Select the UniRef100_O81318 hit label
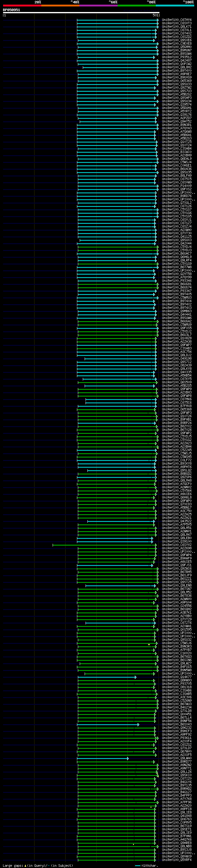This screenshot has height=868, width=197. click(176, 687)
